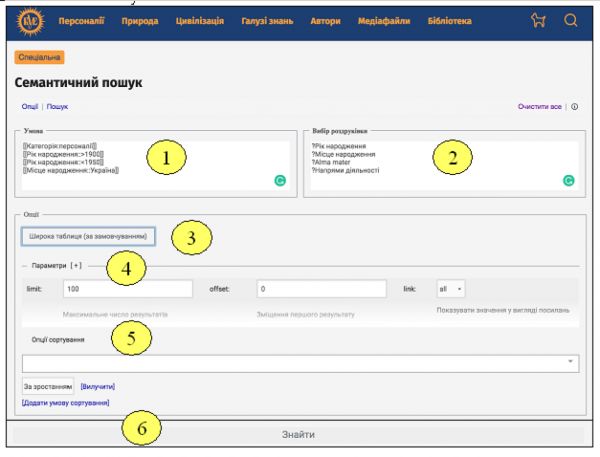The image size is (600, 457).
Task: Click Grammarly icon in Умова box
Action: pyautogui.click(x=280, y=180)
